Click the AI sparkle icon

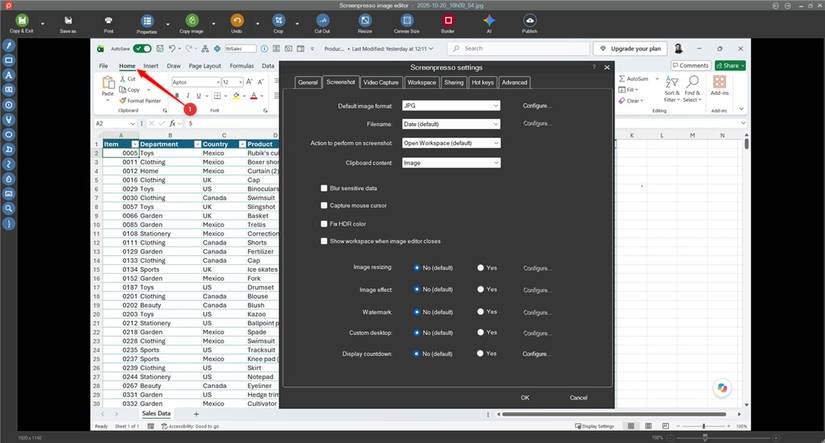tap(489, 21)
